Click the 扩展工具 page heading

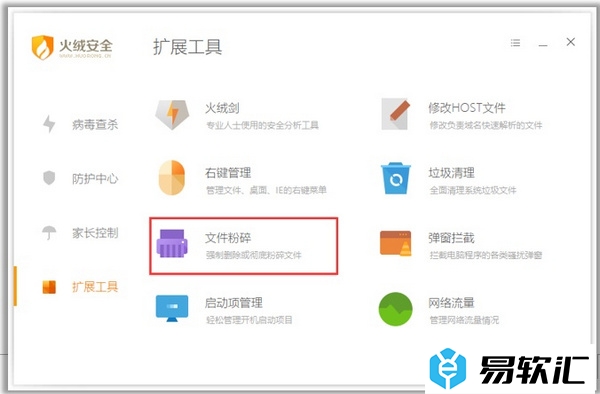[188, 47]
